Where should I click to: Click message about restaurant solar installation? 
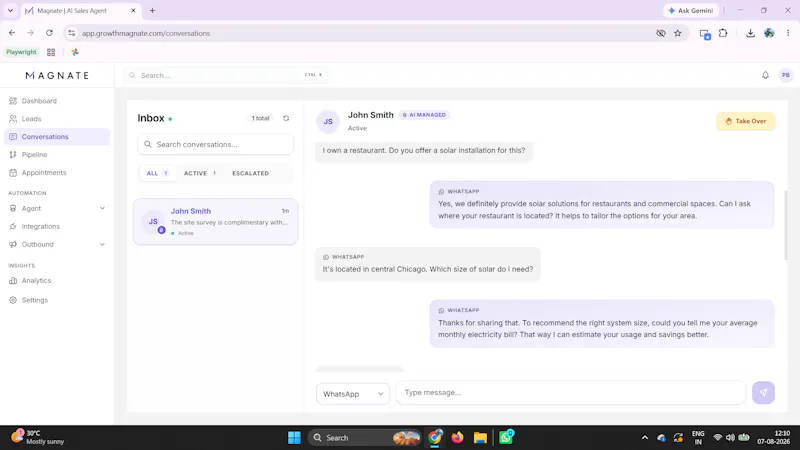[424, 151]
